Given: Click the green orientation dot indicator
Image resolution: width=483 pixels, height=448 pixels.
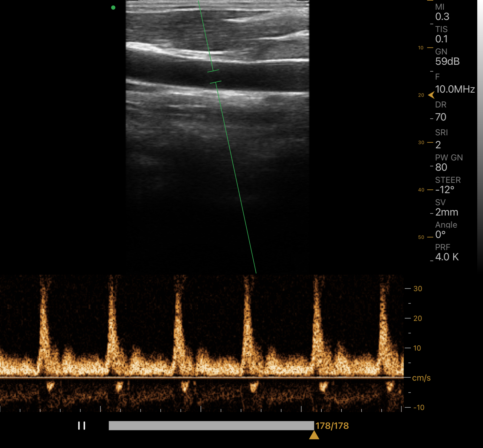Looking at the screenshot, I should pyautogui.click(x=113, y=8).
